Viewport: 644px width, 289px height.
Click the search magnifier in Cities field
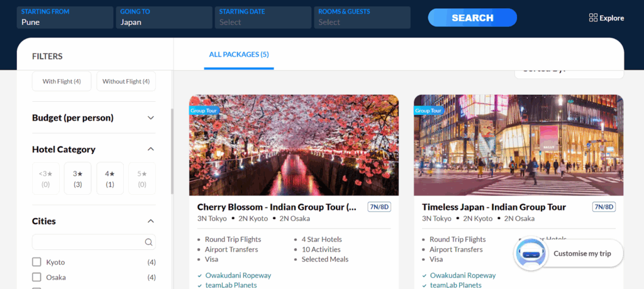point(148,243)
